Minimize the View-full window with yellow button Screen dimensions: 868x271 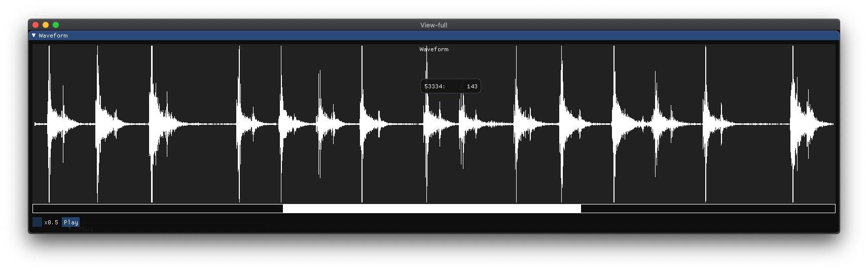point(46,25)
